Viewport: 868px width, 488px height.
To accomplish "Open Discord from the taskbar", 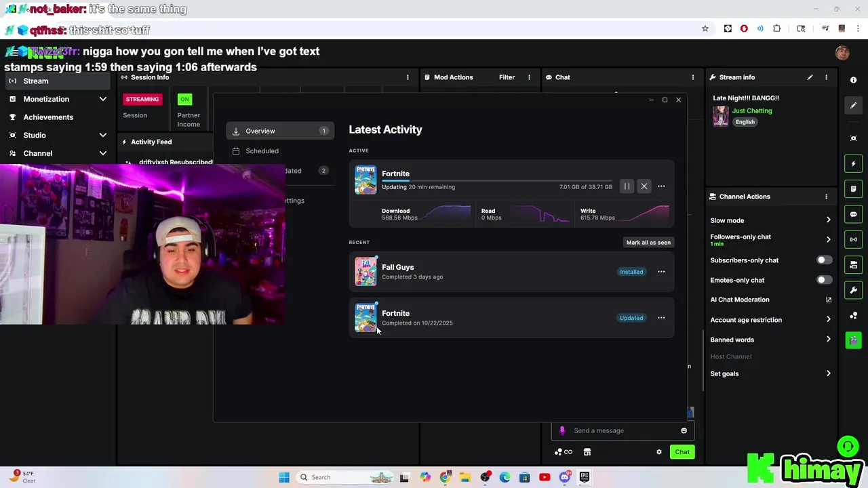I will click(564, 477).
